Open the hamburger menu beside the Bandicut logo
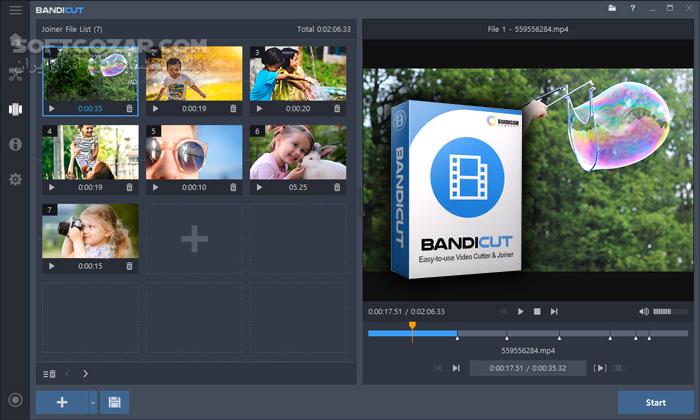 point(15,10)
